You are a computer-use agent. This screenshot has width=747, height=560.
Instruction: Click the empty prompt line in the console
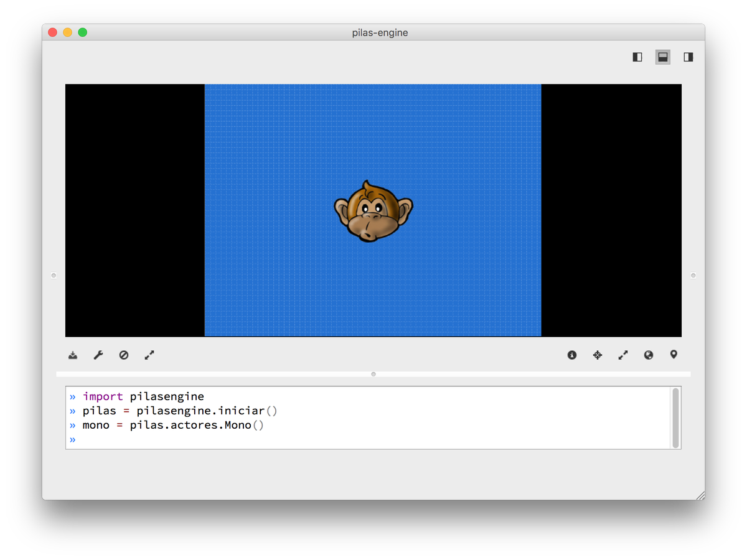(x=367, y=440)
